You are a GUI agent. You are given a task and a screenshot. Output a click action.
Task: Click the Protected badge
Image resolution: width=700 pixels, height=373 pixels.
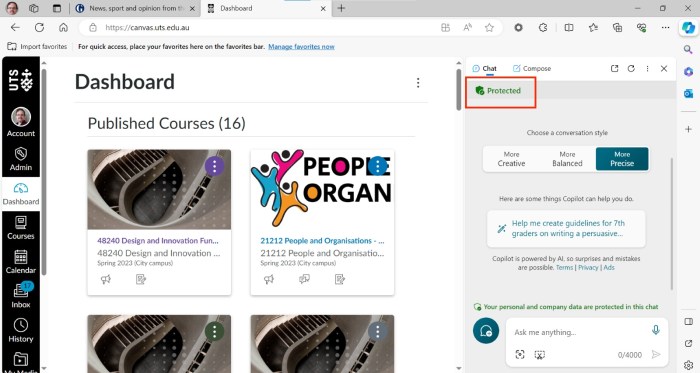[x=498, y=91]
